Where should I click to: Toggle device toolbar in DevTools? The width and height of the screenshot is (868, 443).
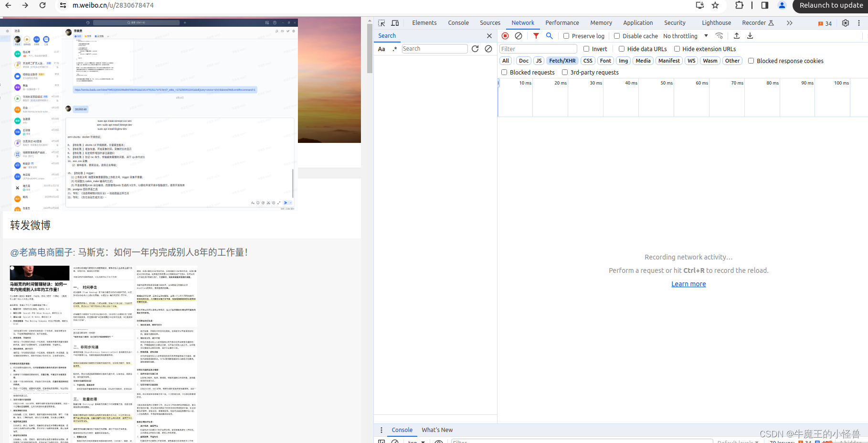coord(395,23)
